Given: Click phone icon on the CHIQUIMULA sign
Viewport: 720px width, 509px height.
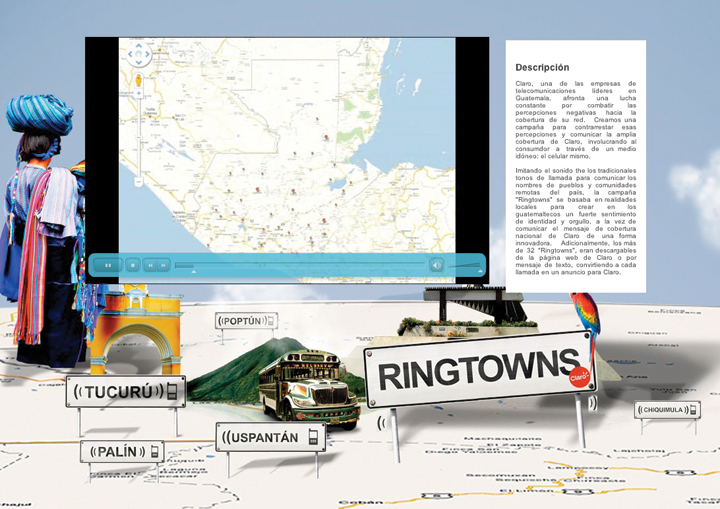Looking at the screenshot, I should coord(693,409).
